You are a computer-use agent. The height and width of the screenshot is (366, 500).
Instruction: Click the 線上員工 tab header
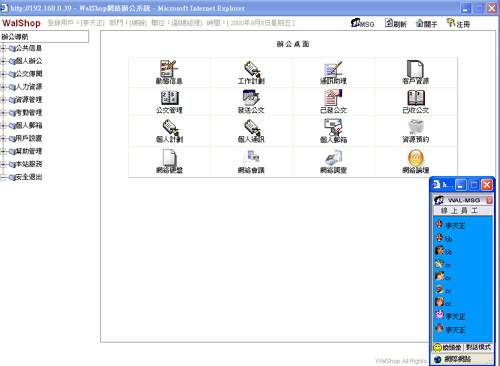click(x=463, y=211)
